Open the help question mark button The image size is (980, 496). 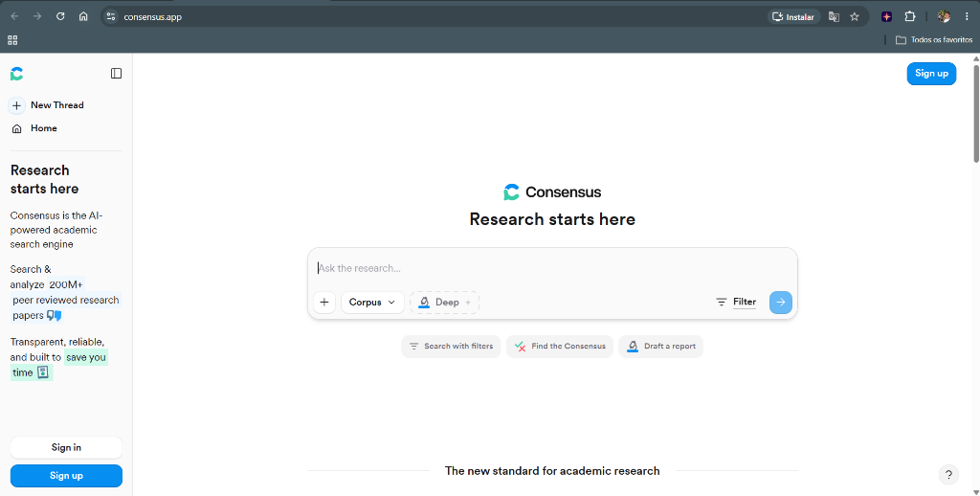point(948,474)
